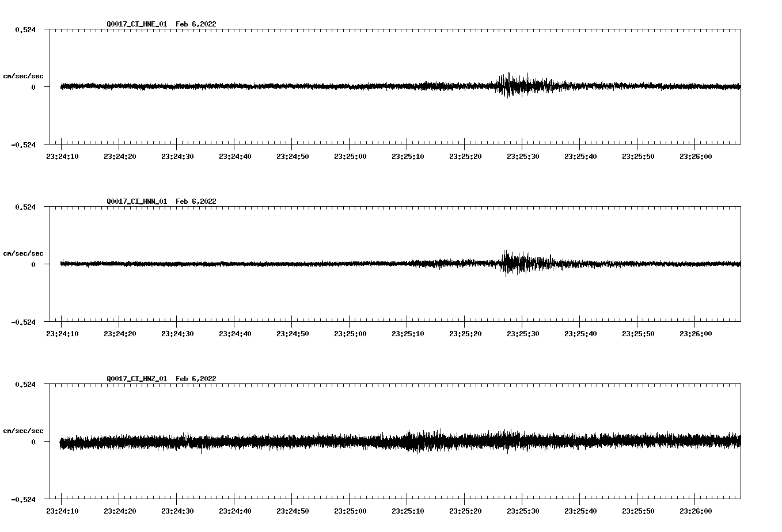
Task: Select the -.524 lower limit on HNN plot
Action: coord(23,322)
